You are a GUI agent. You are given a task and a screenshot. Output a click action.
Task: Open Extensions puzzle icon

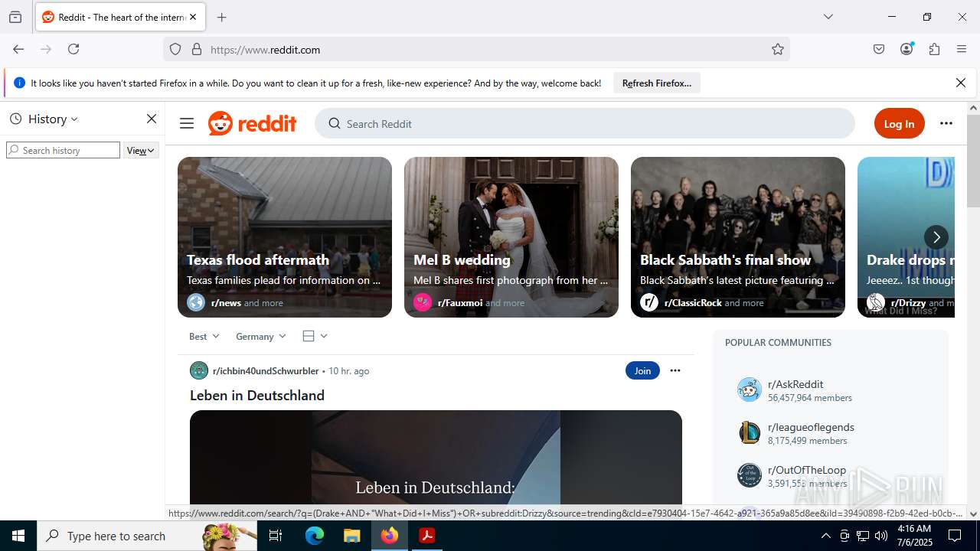pos(934,49)
